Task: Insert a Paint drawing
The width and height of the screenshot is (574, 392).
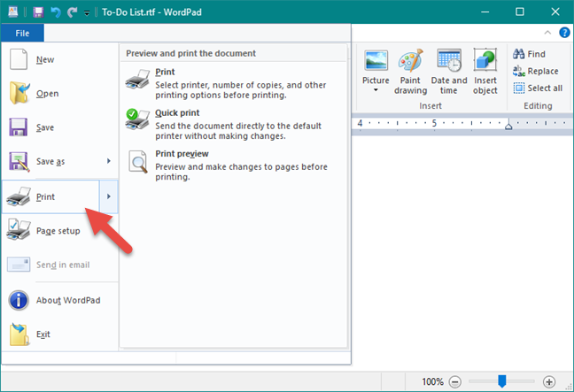Action: [410, 72]
